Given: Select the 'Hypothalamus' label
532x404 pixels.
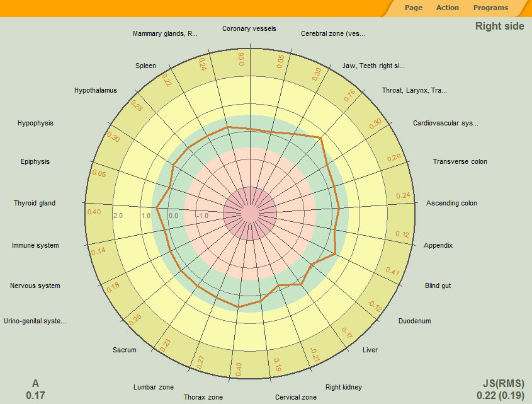Looking at the screenshot, I should (95, 90).
